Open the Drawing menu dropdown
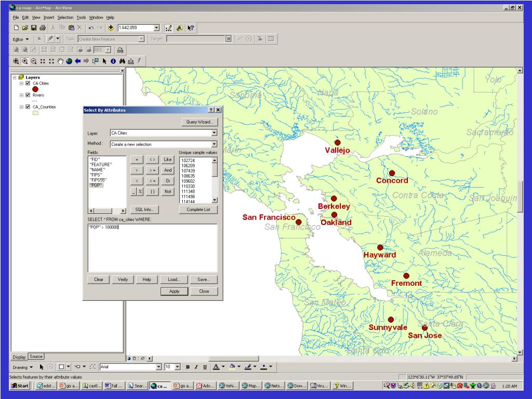This screenshot has width=532, height=399. [22, 367]
